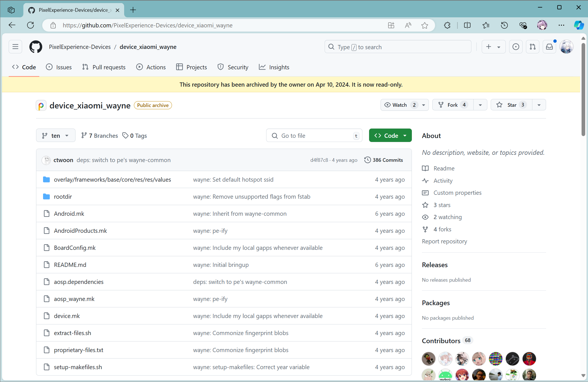Open Copilot sidebar icon
Image resolution: width=588 pixels, height=382 pixels.
[578, 25]
